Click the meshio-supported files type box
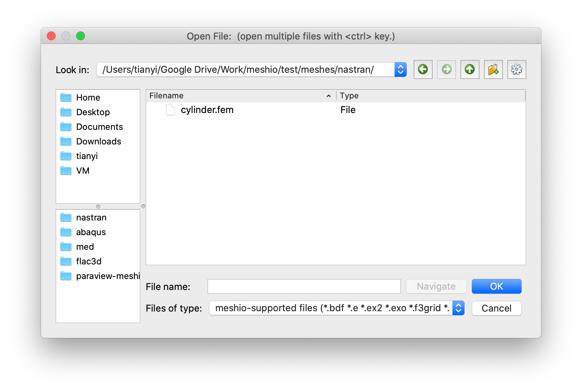This screenshot has height=392, width=582. click(x=331, y=308)
